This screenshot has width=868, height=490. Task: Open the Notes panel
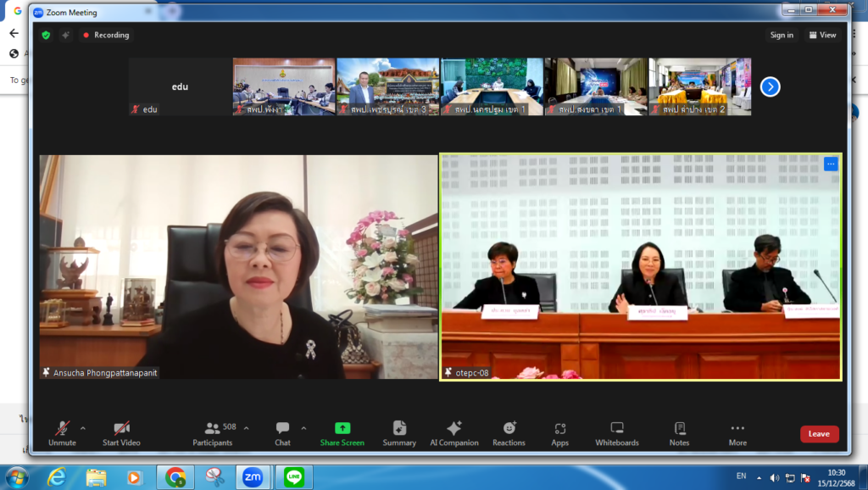679,432
